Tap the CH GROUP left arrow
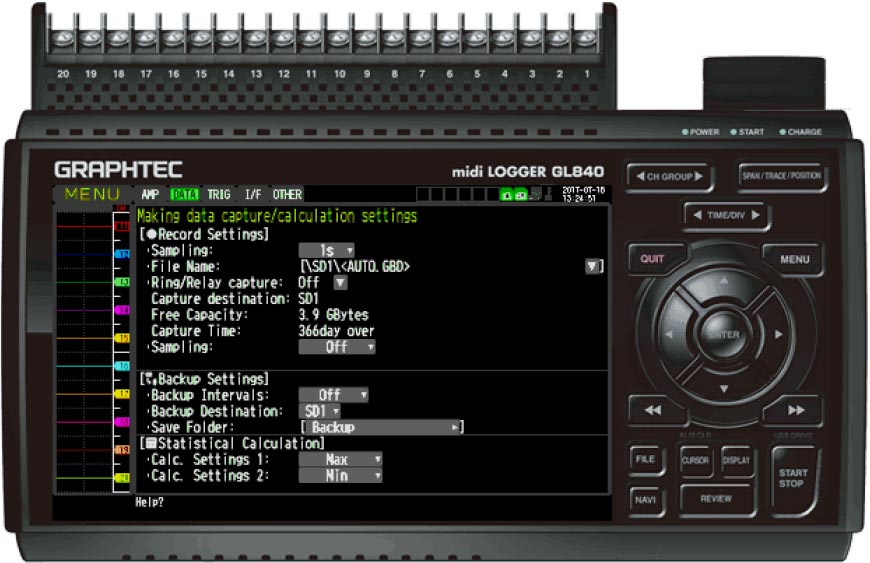 coord(640,176)
